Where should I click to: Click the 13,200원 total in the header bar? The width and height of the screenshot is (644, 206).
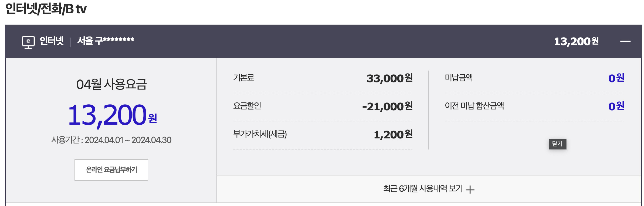[x=576, y=41]
